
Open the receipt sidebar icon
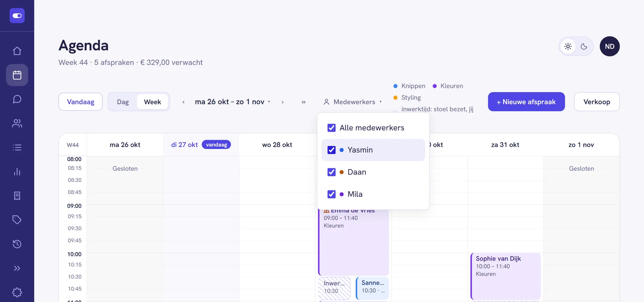tap(17, 196)
